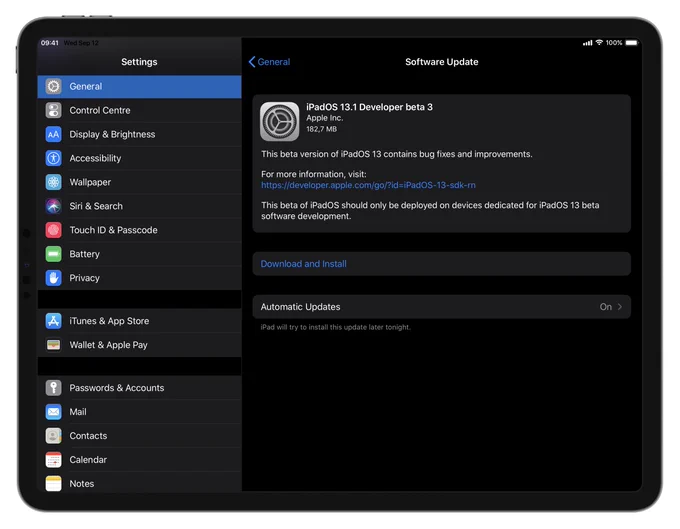Tap the 09:41 clock in status bar
The height and width of the screenshot is (529, 680).
[x=49, y=43]
